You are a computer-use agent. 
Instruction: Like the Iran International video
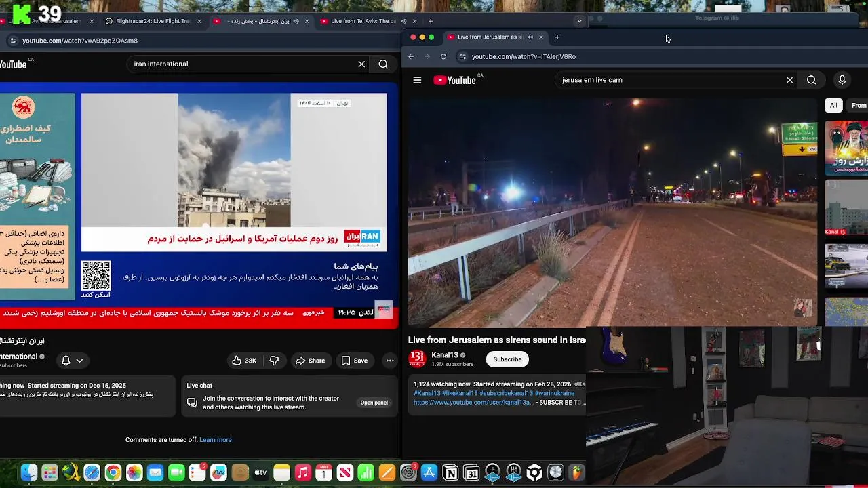coord(244,361)
